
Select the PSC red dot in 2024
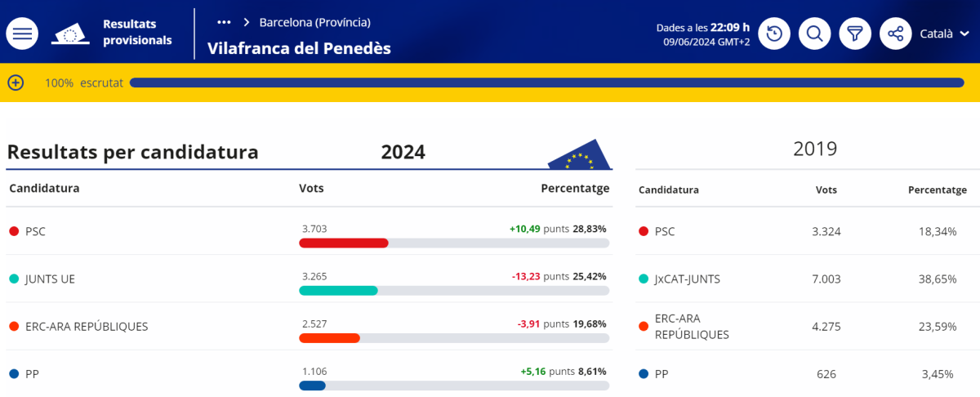[x=14, y=231]
